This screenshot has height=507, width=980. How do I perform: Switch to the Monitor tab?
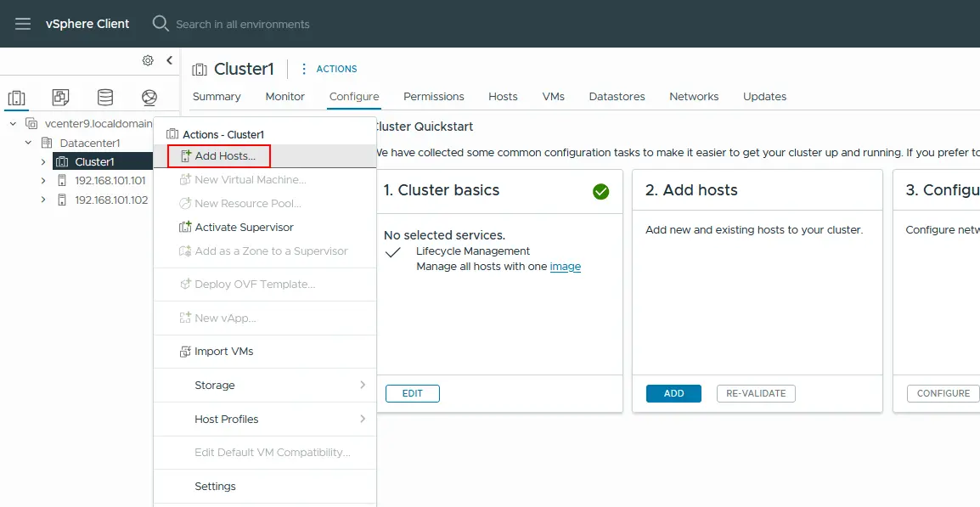click(284, 97)
